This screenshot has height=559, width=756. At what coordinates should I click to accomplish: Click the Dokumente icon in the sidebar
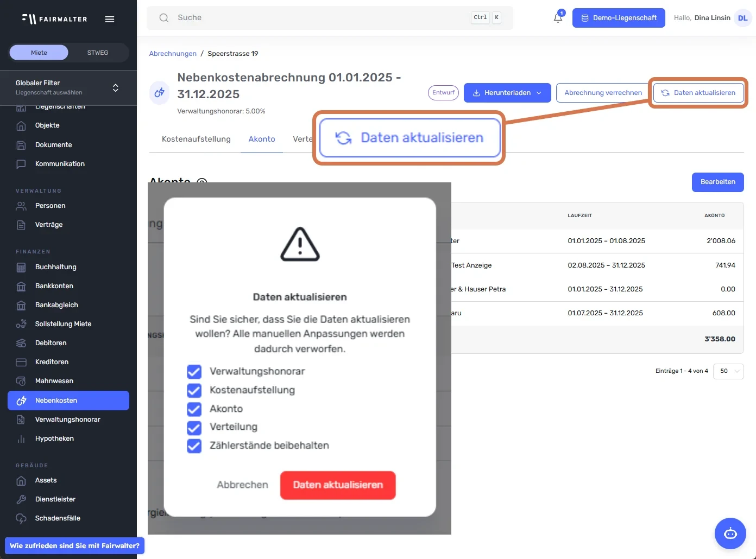click(x=21, y=145)
